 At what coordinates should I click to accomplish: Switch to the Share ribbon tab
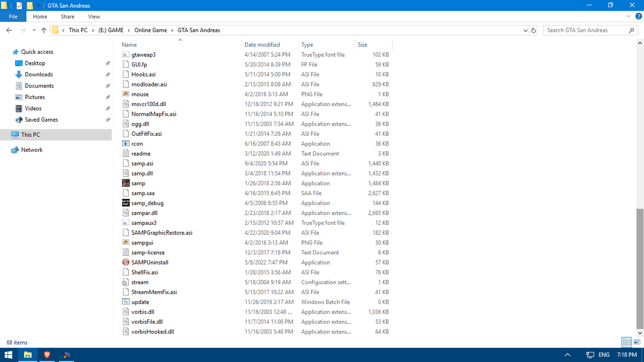pyautogui.click(x=67, y=17)
